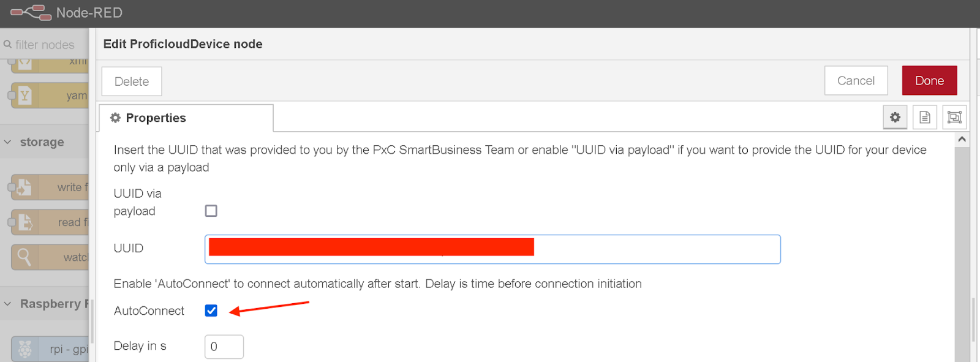The height and width of the screenshot is (362, 980).
Task: Confirm changes with Done button
Action: coord(929,80)
